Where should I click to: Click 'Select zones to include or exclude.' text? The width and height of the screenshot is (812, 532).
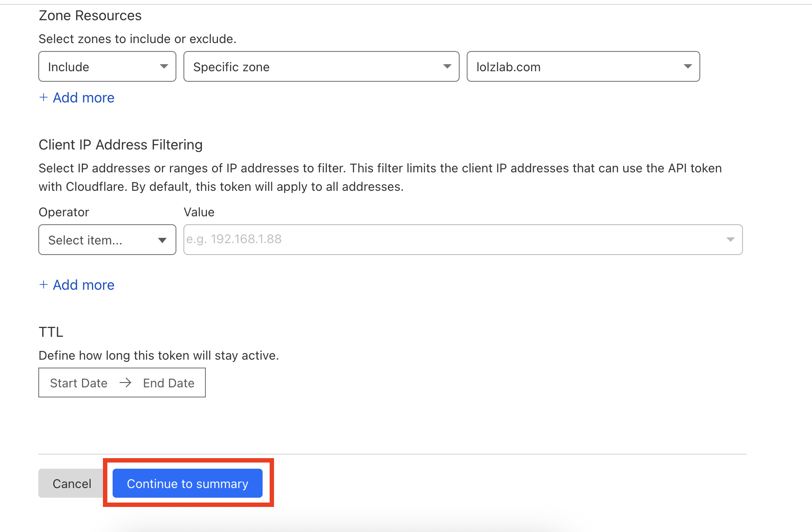pyautogui.click(x=138, y=39)
